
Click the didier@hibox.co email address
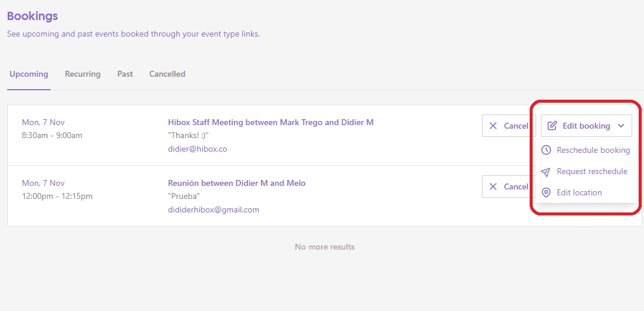tap(197, 149)
